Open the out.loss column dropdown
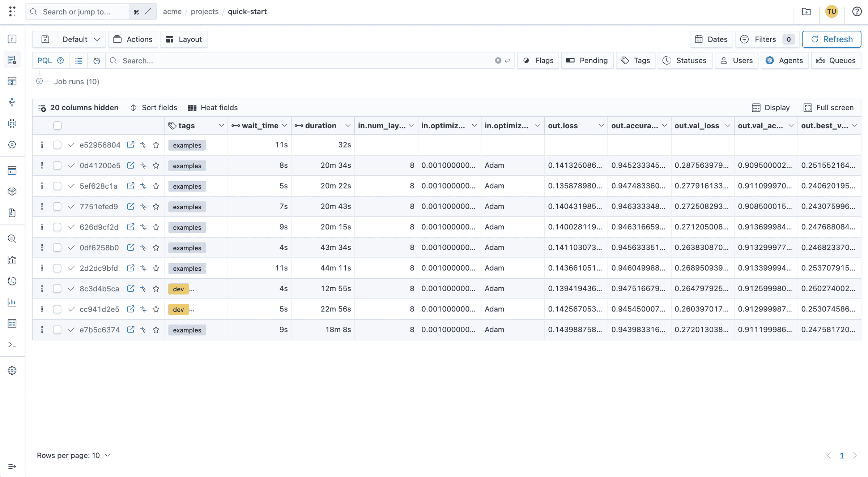This screenshot has height=477, width=868. [601, 125]
